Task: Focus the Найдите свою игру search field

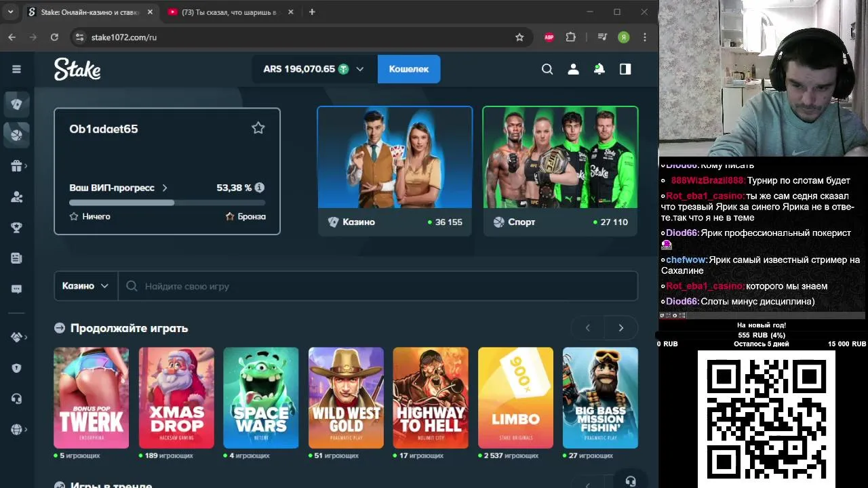Action: [378, 286]
